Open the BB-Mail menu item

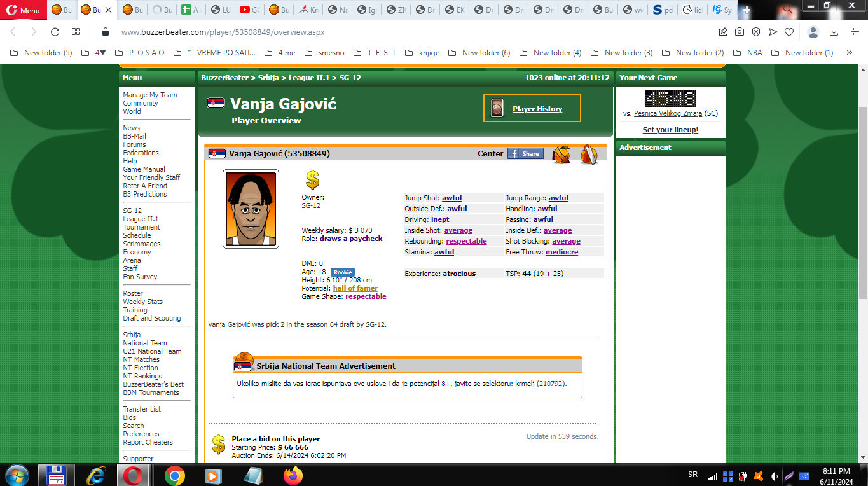coord(135,136)
